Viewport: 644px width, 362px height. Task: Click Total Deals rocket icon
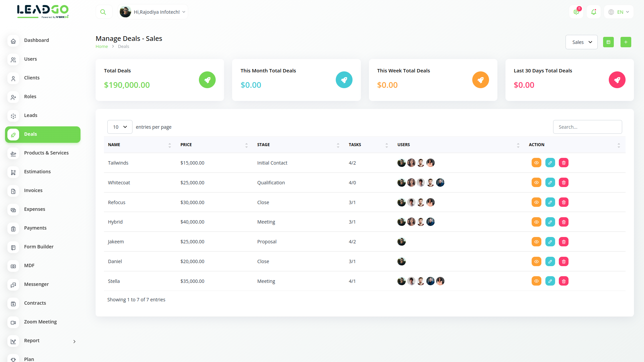207,80
